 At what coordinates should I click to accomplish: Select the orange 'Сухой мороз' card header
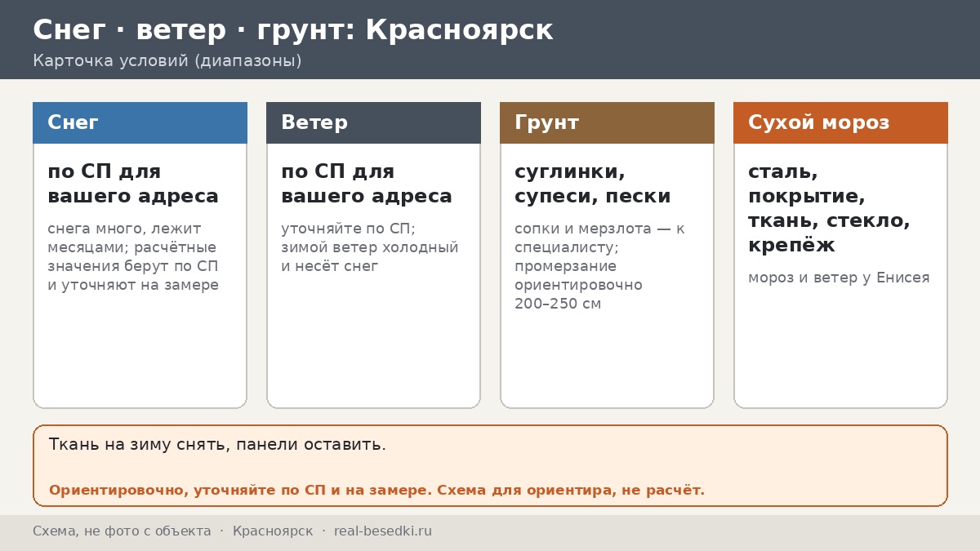pyautogui.click(x=840, y=122)
